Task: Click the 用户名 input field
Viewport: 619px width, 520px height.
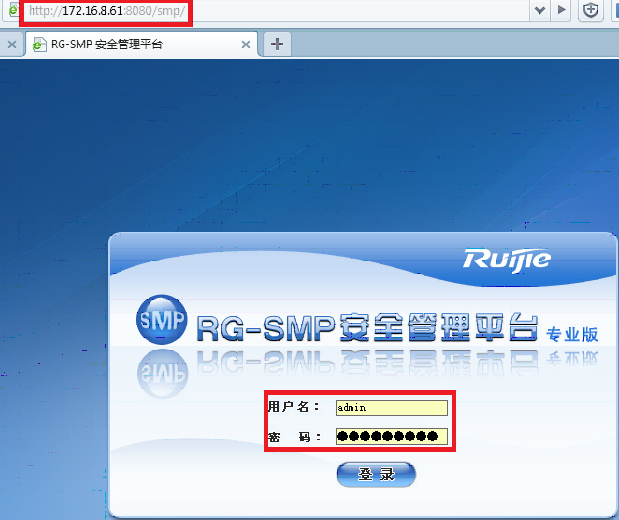Action: click(392, 407)
